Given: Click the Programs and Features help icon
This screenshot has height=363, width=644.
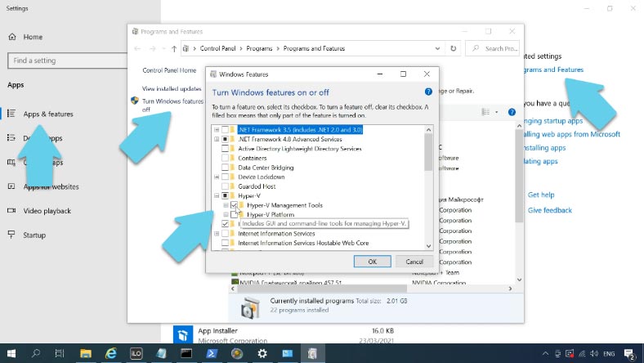Looking at the screenshot, I should pos(512,112).
